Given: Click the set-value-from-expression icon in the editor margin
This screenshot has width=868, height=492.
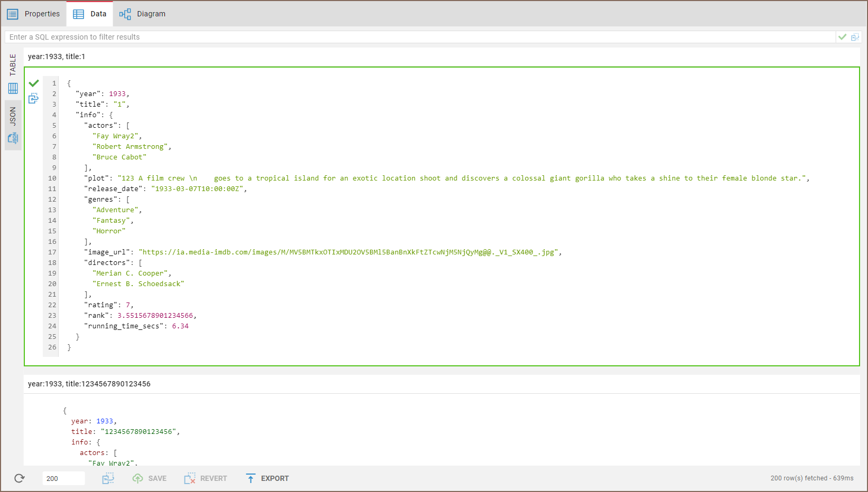Looking at the screenshot, I should click(x=33, y=98).
